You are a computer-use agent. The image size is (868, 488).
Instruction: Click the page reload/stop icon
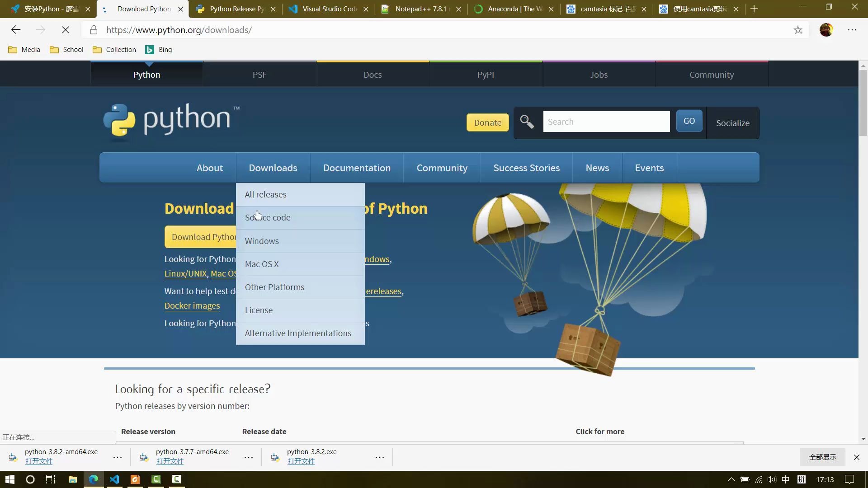pyautogui.click(x=66, y=30)
